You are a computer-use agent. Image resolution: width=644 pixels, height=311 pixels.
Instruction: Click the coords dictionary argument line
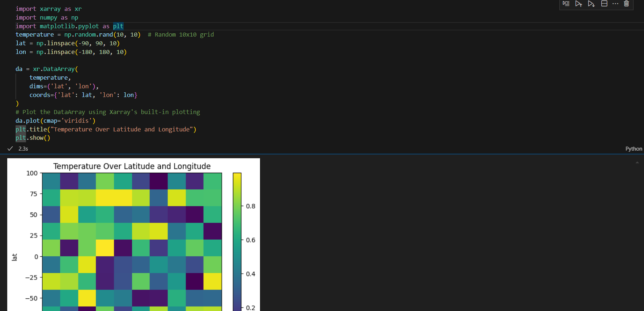pyautogui.click(x=83, y=95)
